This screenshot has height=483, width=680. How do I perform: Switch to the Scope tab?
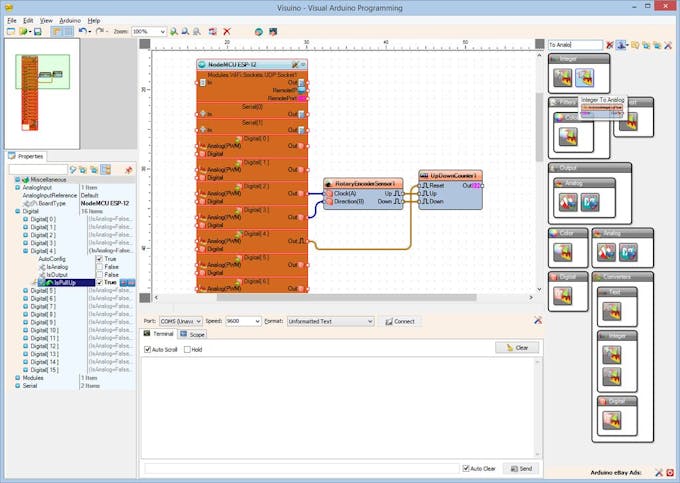point(193,334)
